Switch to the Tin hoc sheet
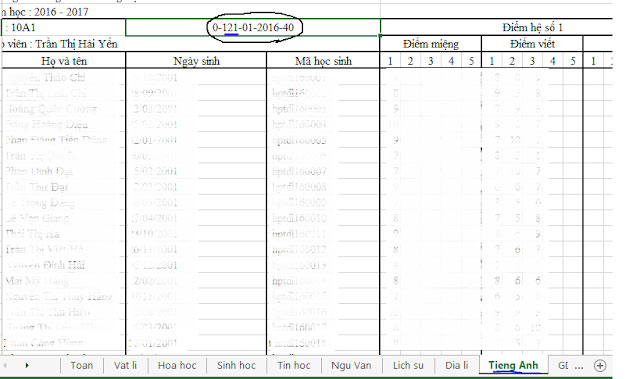The image size is (640, 379). pos(294,365)
